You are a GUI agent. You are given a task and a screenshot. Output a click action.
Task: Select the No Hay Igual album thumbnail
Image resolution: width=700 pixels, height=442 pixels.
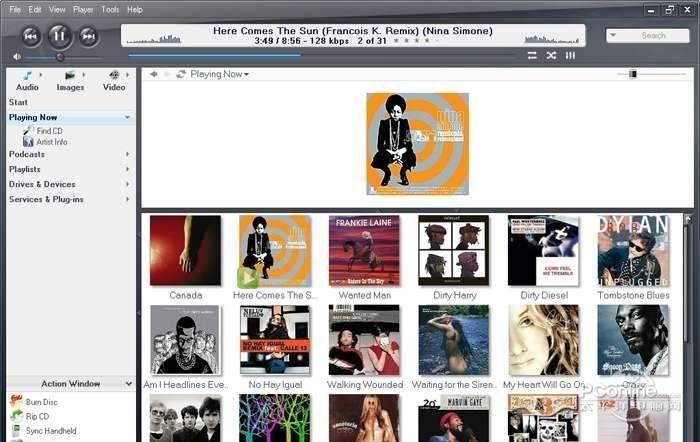point(275,340)
